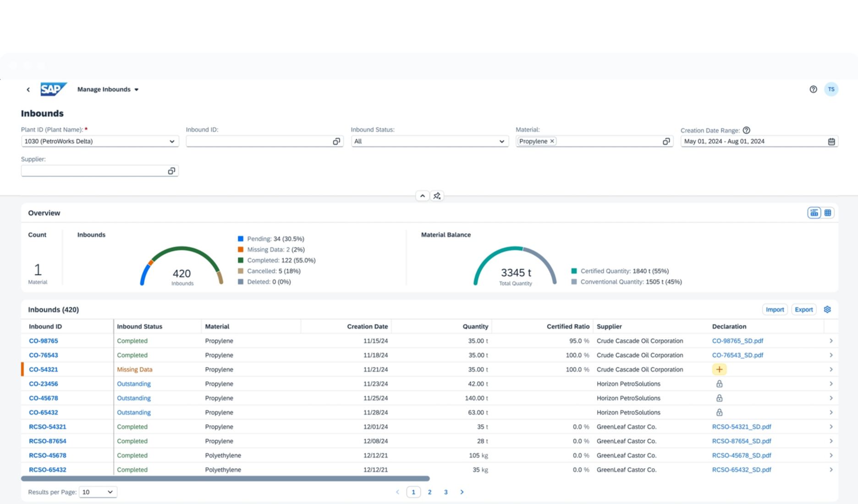The image size is (858, 504).
Task: Click the horizontal table scrollbar
Action: (225, 479)
